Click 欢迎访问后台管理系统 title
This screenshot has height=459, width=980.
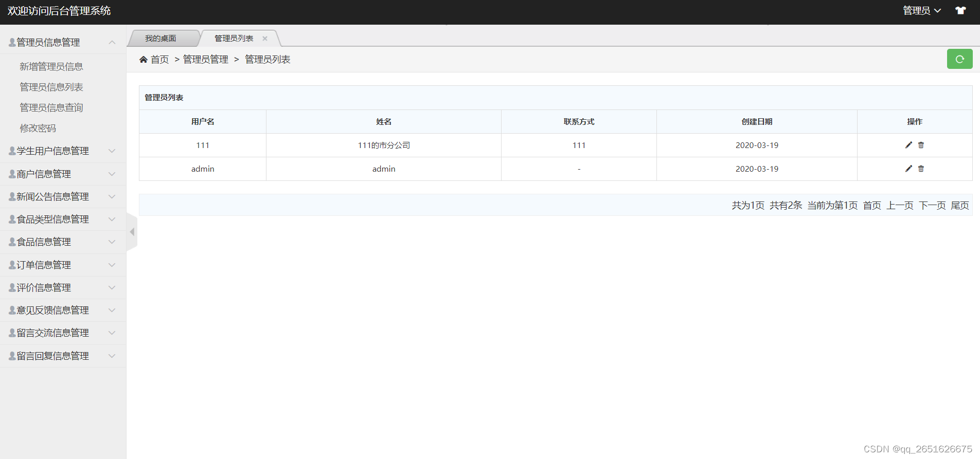tap(59, 11)
